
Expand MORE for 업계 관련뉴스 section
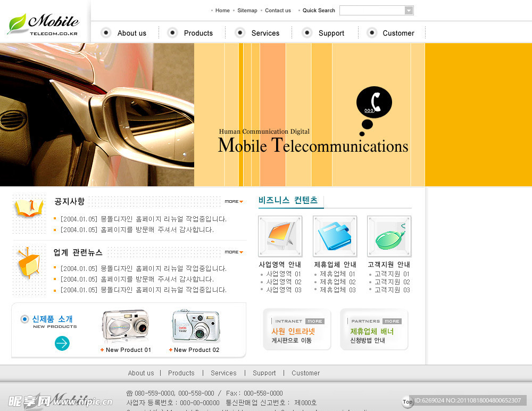coord(234,252)
